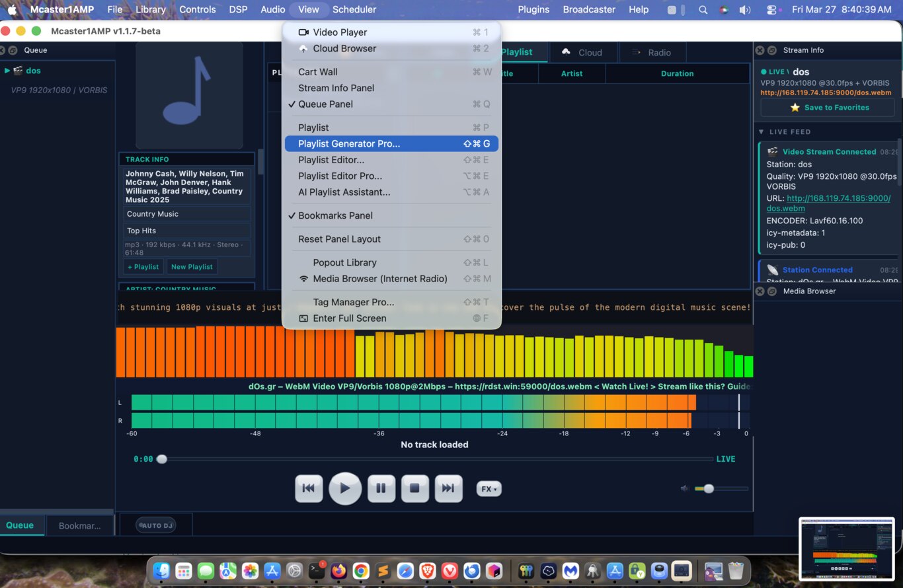Viewport: 903px width, 588px height.
Task: Open the FX dropdown
Action: [x=489, y=489]
